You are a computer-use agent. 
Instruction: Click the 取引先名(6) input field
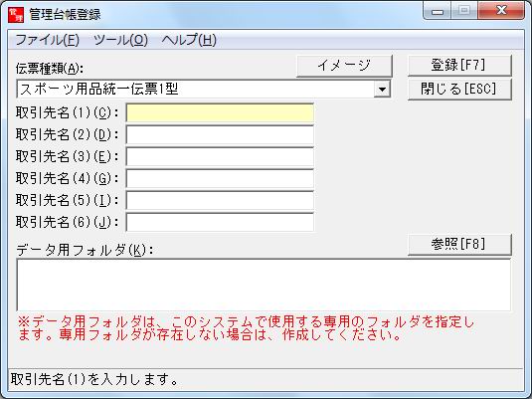[220, 223]
